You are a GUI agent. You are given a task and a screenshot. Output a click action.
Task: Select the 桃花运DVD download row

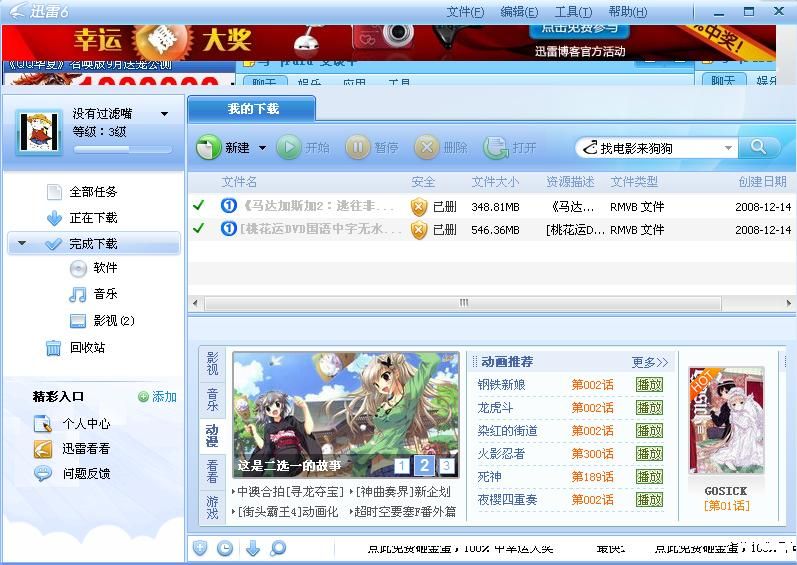click(x=492, y=229)
